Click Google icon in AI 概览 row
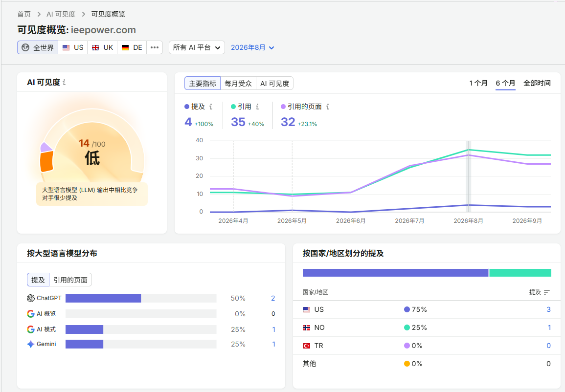This screenshot has width=565, height=392. point(31,313)
